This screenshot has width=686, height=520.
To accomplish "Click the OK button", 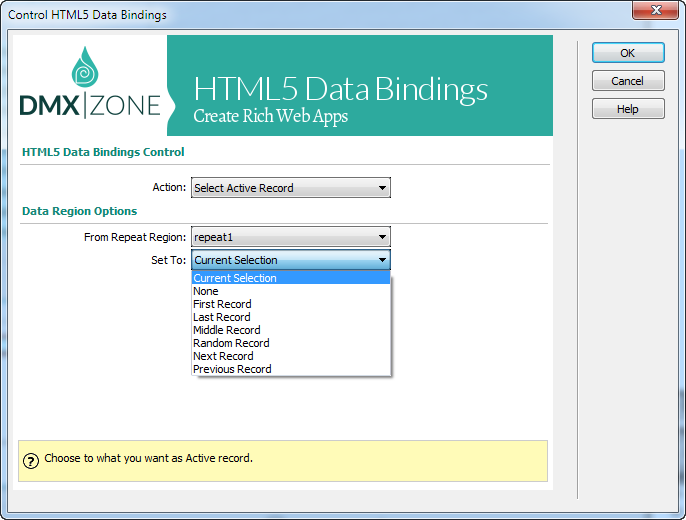I will click(628, 53).
